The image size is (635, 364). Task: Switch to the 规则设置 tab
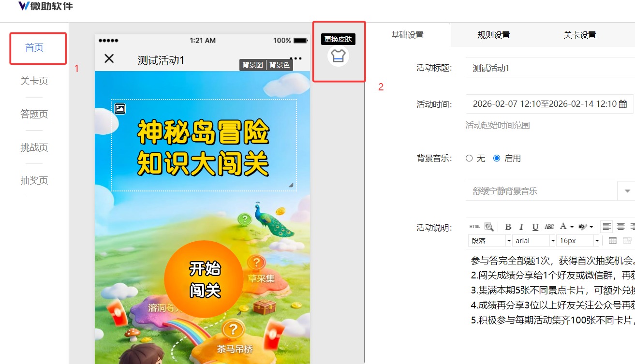coord(493,35)
